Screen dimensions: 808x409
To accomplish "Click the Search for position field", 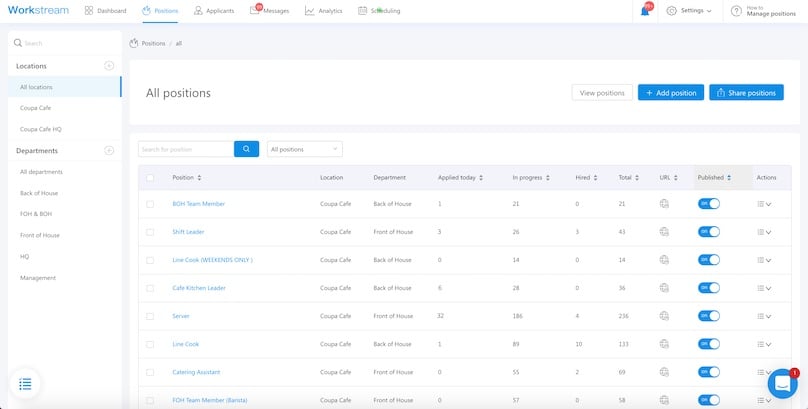I will 184,149.
